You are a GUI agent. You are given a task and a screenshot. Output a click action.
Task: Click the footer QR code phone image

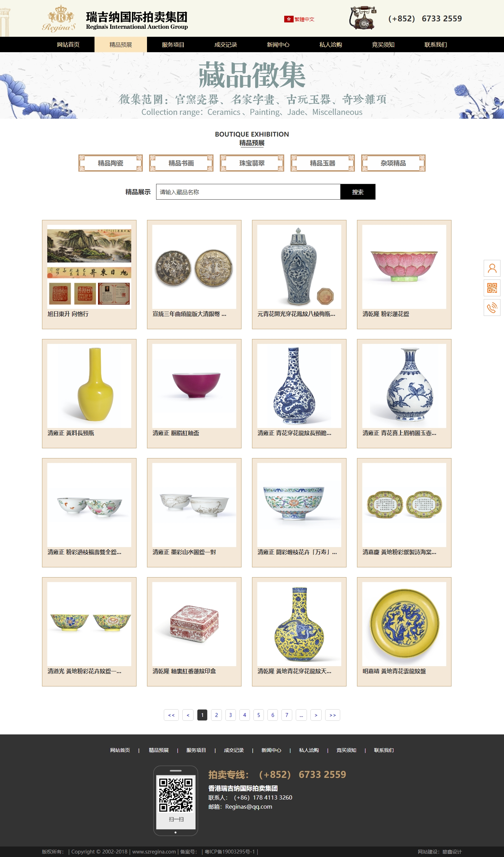176,801
